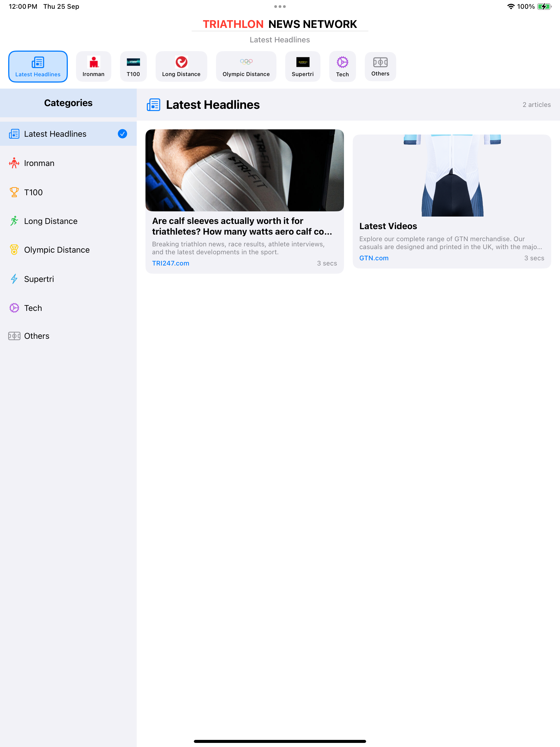Toggle the blue checkmark on Latest Headlines row
Viewport: 560px width, 747px height.
pos(122,134)
